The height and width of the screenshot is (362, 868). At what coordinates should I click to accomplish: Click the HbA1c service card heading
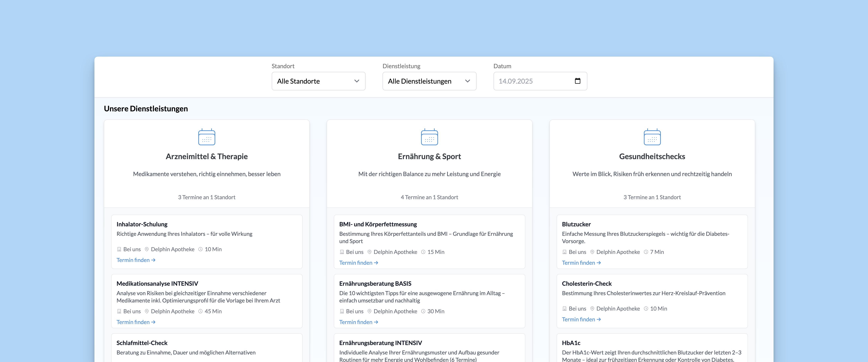click(571, 343)
